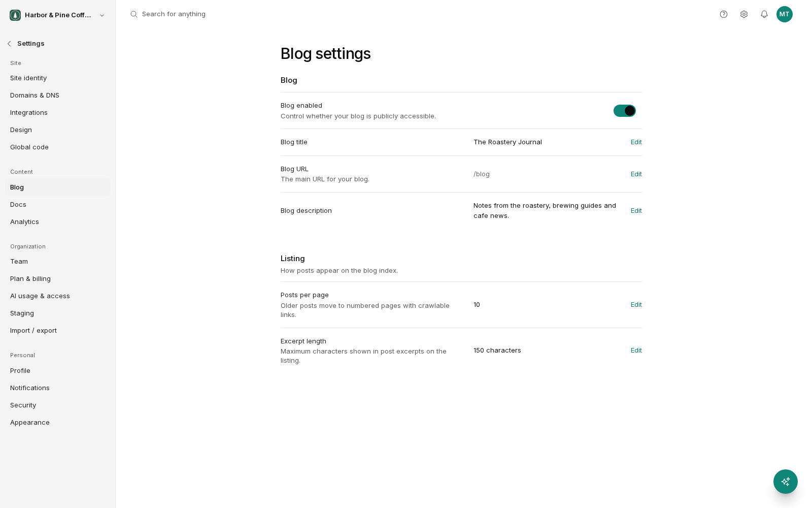
Task: Edit the Posts per page value
Action: [636, 305]
